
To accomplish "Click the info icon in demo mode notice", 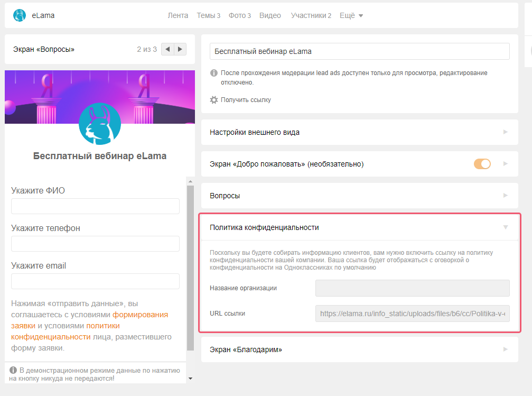I will (x=13, y=370).
